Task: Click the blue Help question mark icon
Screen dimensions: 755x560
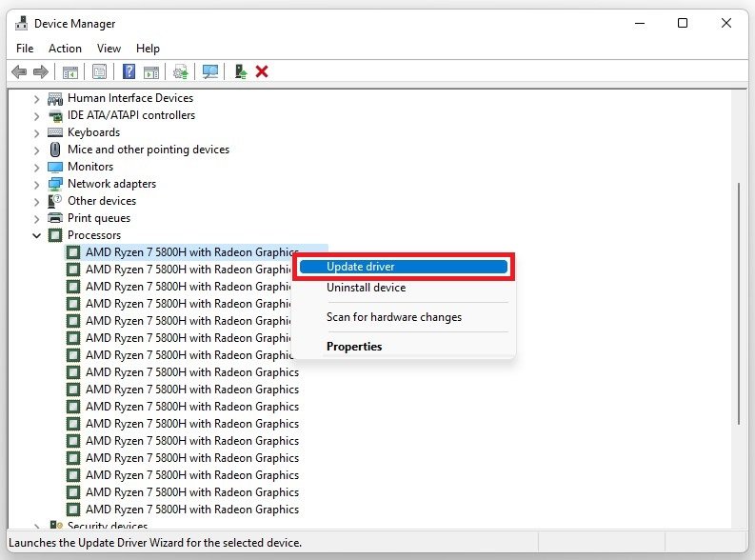Action: [128, 71]
